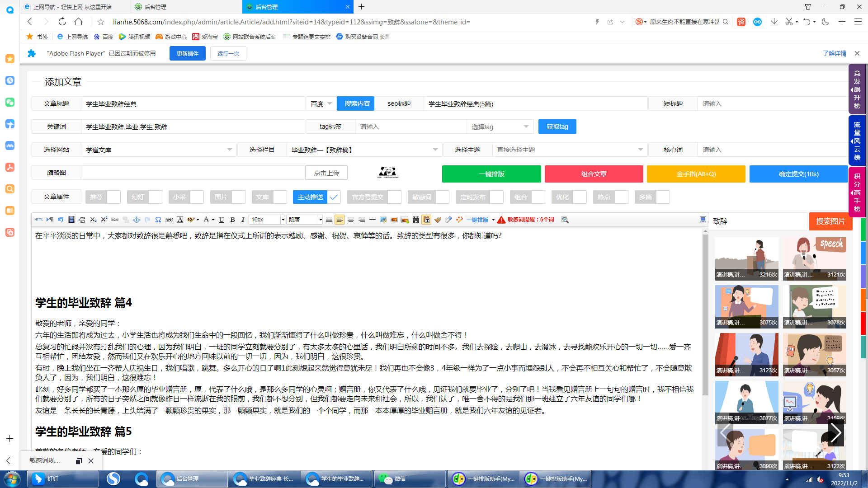Expand the 毕业致辞 column dropdown
The width and height of the screenshot is (868, 488).
tap(364, 150)
